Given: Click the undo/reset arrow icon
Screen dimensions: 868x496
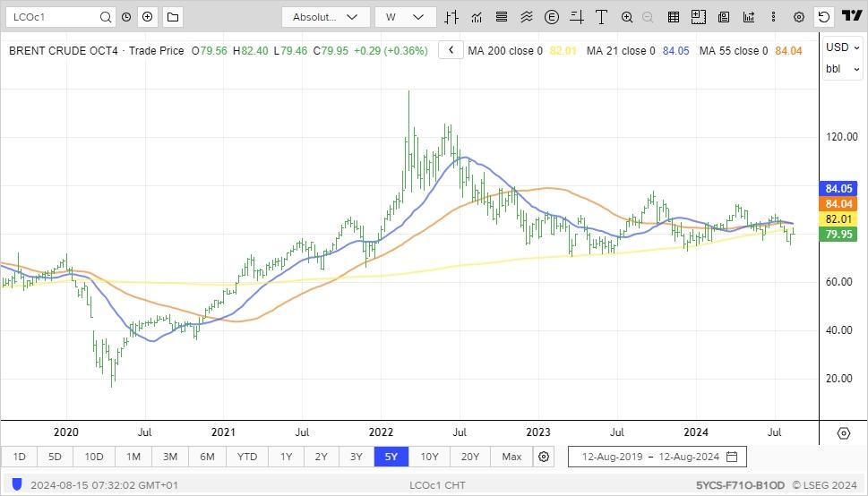Looking at the screenshot, I should coord(823,17).
